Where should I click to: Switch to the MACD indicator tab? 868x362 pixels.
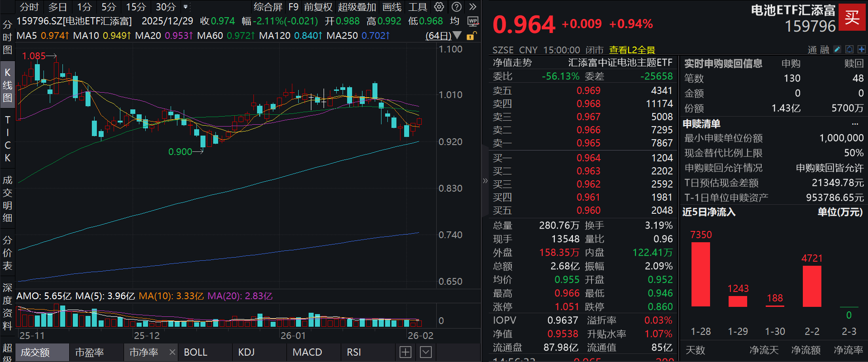[307, 352]
